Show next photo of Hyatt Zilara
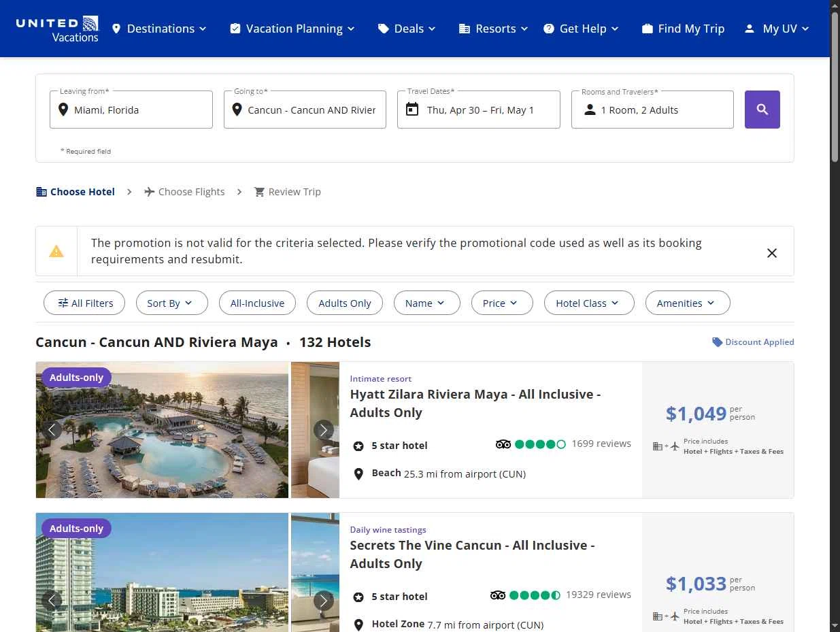The width and height of the screenshot is (840, 632). pos(324,430)
